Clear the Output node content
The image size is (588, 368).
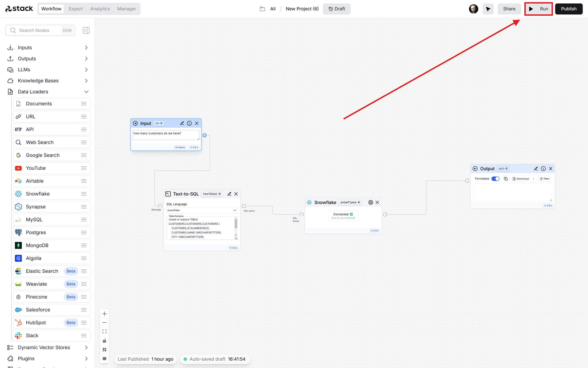coord(545,179)
